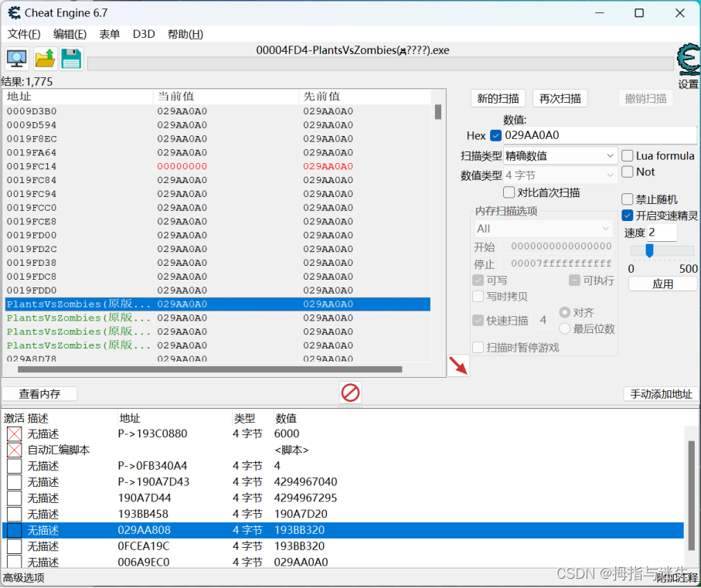Click the fast scan alignment field showing 4
This screenshot has height=588, width=701.
tap(543, 320)
